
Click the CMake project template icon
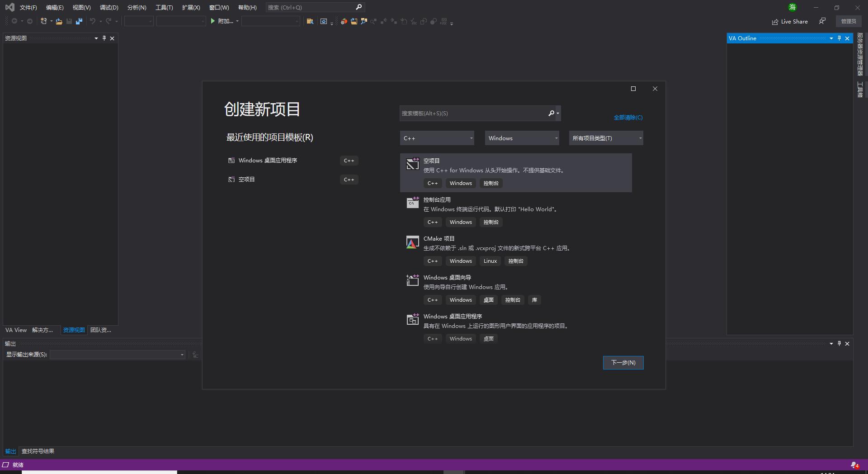[x=412, y=242]
